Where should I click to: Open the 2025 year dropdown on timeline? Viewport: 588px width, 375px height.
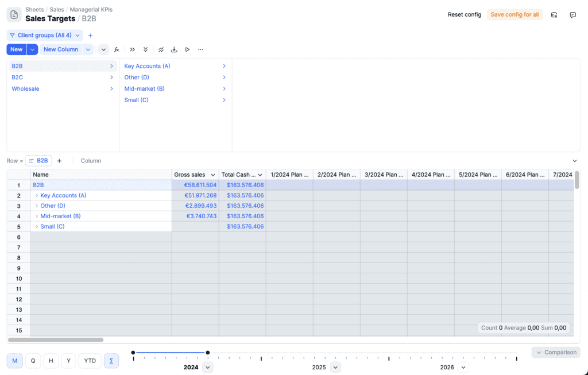(335, 367)
